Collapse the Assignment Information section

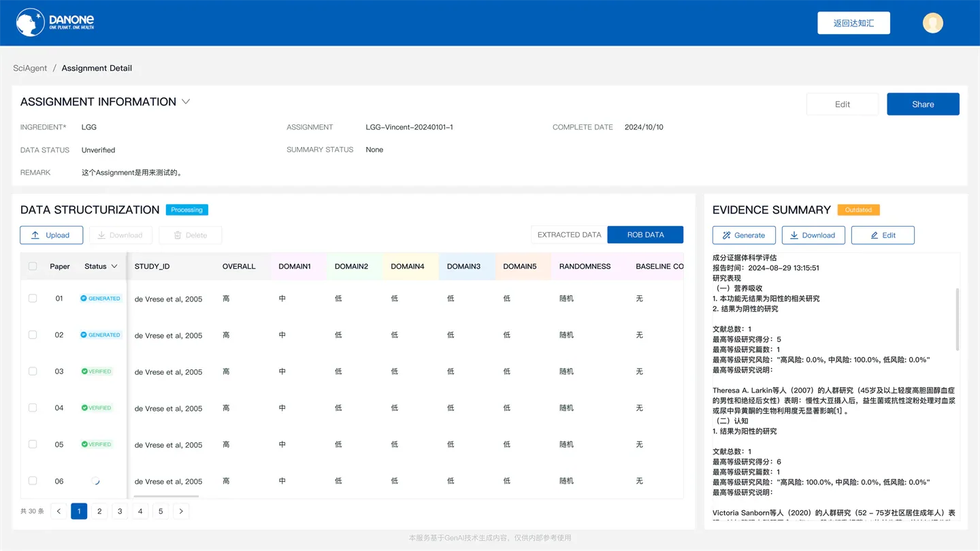186,101
